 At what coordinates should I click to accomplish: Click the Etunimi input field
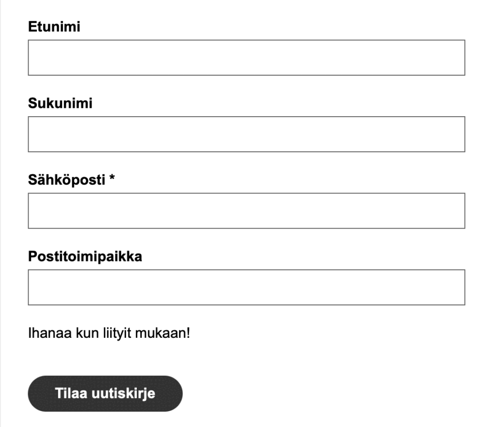(x=246, y=58)
